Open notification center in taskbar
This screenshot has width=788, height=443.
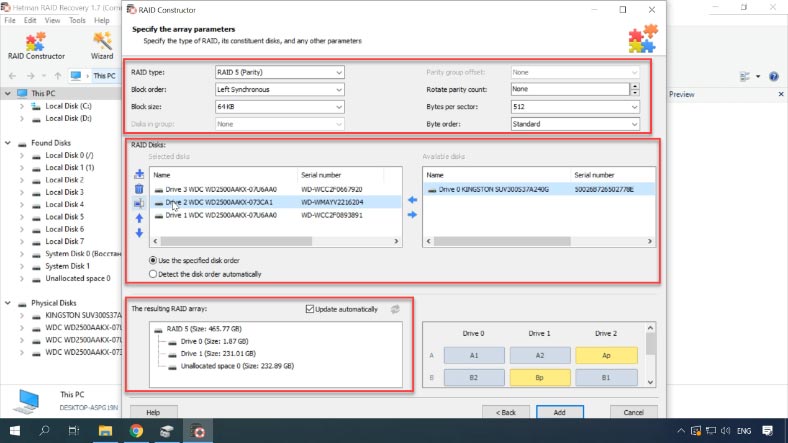pos(767,431)
